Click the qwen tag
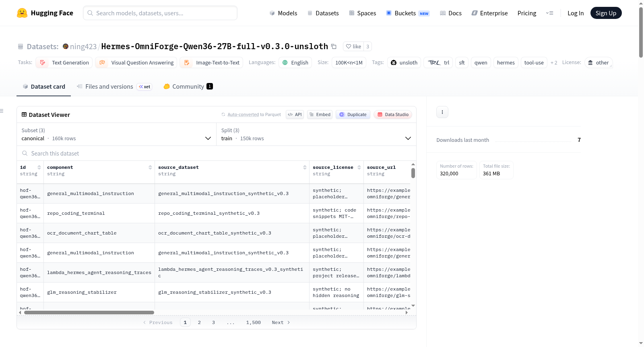This screenshot has width=644, height=347. point(481,62)
